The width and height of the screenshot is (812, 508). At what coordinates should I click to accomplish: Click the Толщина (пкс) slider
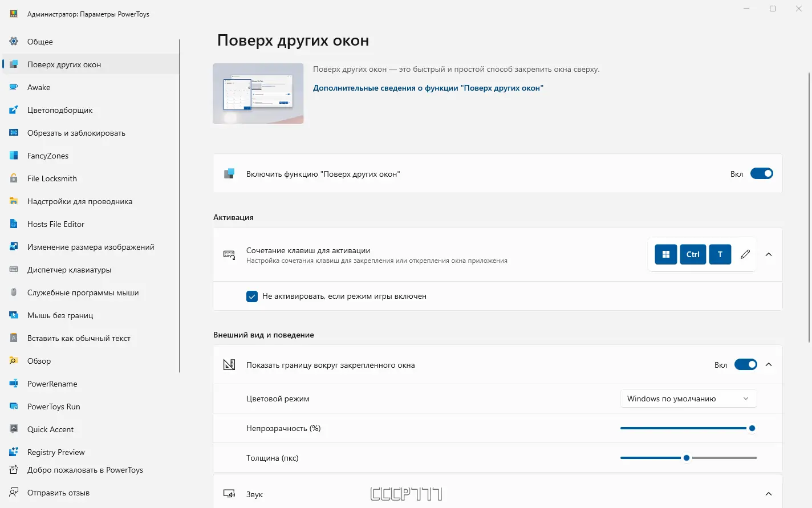pos(688,458)
